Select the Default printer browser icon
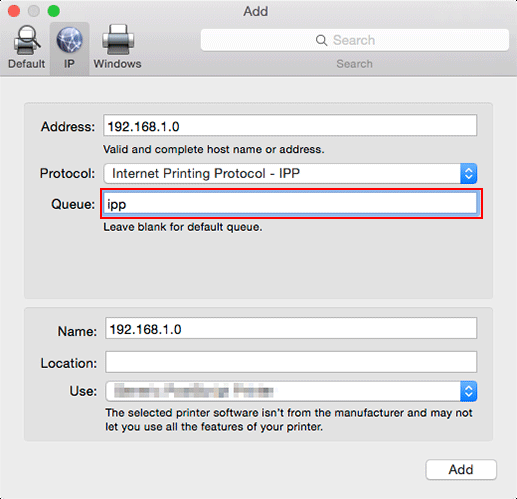Viewport: 517px width, 499px height. (26, 40)
